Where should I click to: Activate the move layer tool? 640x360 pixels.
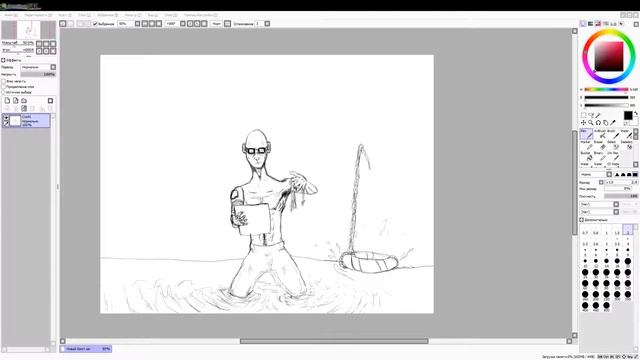click(x=584, y=122)
